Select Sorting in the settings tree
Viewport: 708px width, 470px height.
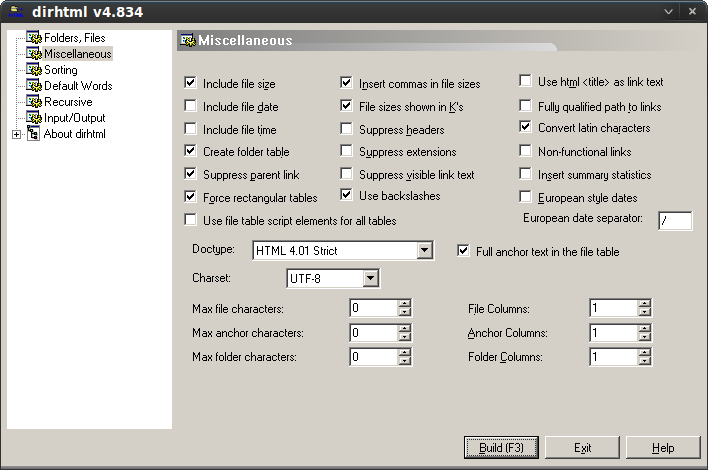pos(60,70)
